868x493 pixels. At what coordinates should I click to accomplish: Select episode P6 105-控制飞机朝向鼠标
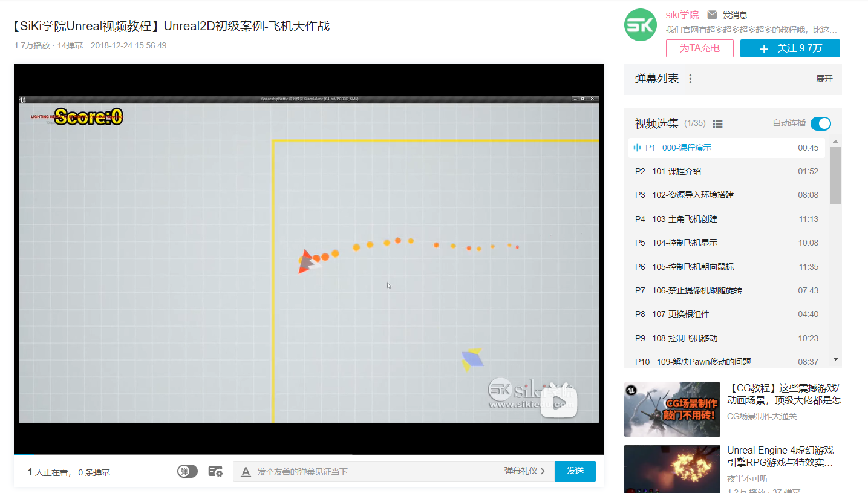click(726, 267)
